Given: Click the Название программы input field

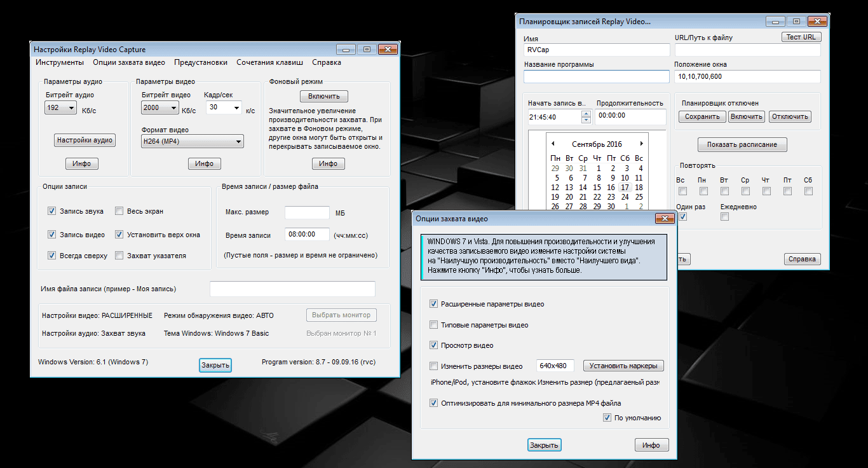Looking at the screenshot, I should 597,76.
